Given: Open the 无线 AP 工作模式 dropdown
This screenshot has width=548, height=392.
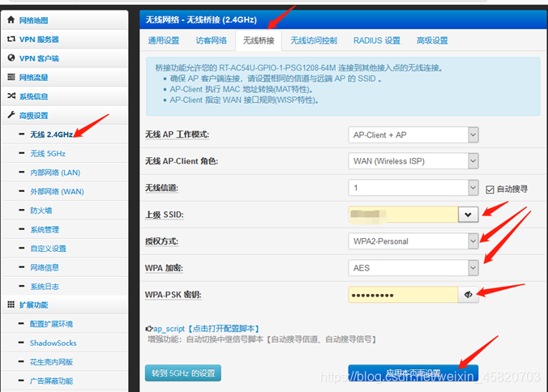Looking at the screenshot, I should click(x=413, y=134).
